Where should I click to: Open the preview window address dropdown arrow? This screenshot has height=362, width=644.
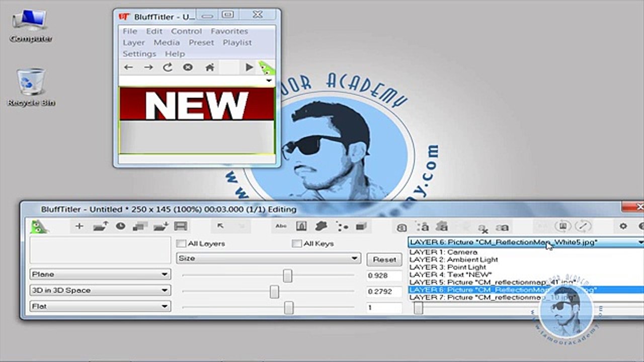point(269,80)
